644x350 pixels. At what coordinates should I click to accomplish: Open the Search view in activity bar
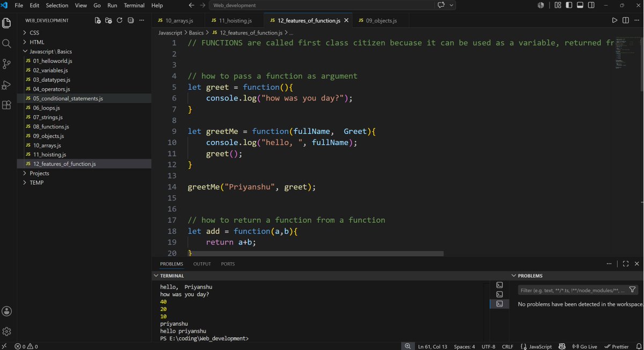coord(6,43)
